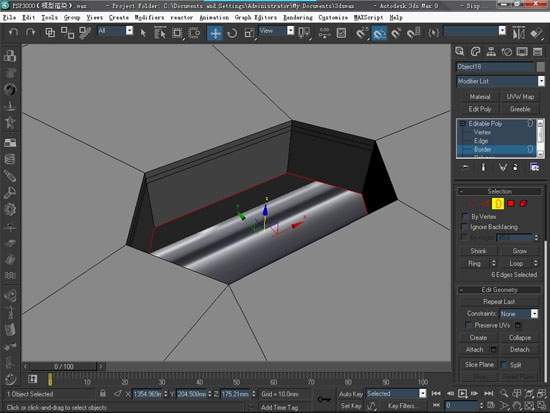Image resolution: width=550 pixels, height=413 pixels.
Task: Toggle the Set Key button
Action: click(x=351, y=406)
